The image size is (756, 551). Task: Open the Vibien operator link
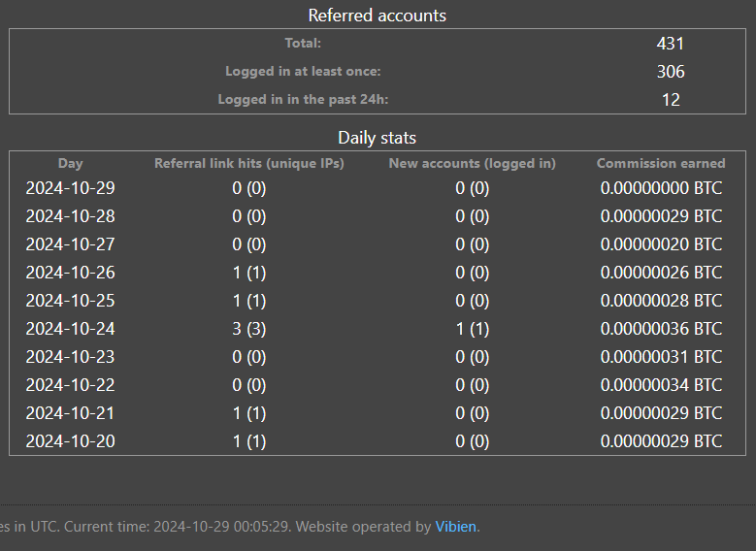click(x=455, y=527)
